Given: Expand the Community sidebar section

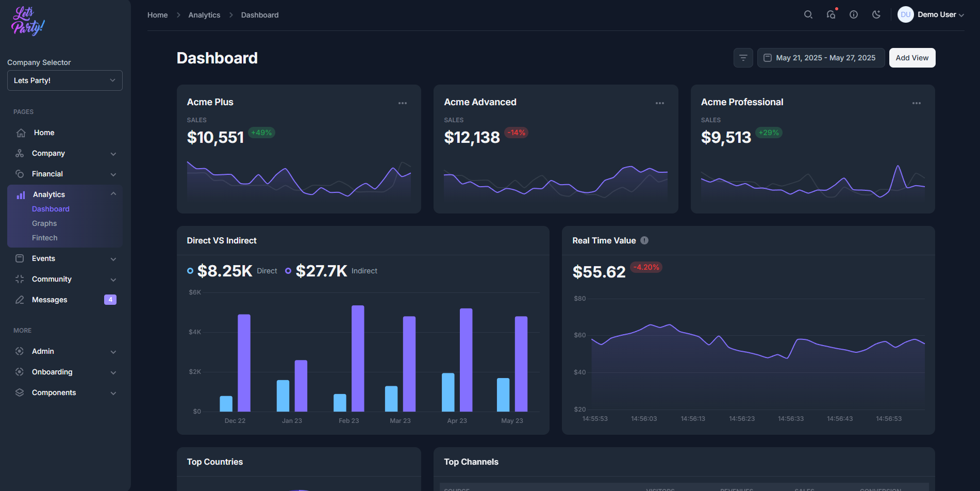Looking at the screenshot, I should tap(65, 279).
